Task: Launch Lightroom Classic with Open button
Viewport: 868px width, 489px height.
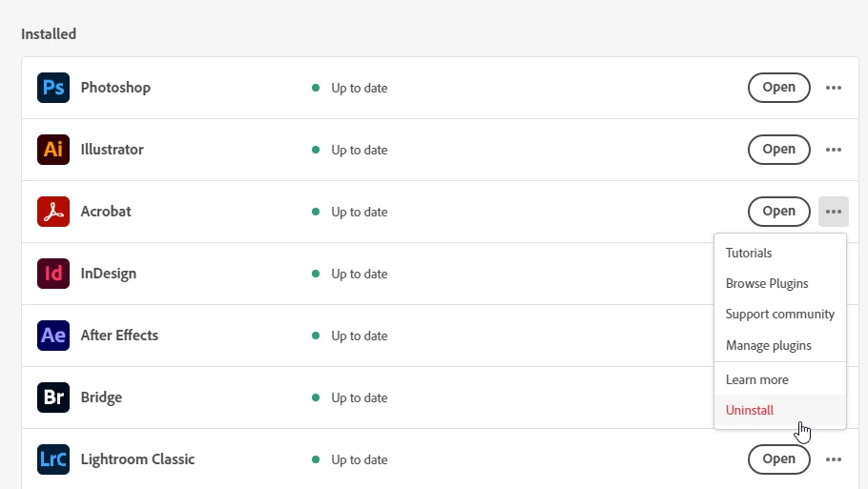Action: (x=779, y=459)
